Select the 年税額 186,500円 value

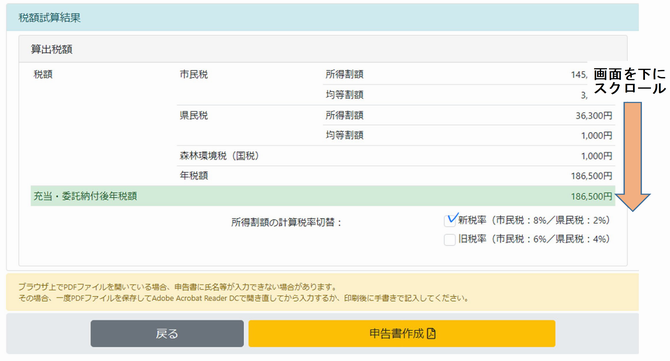(592, 176)
